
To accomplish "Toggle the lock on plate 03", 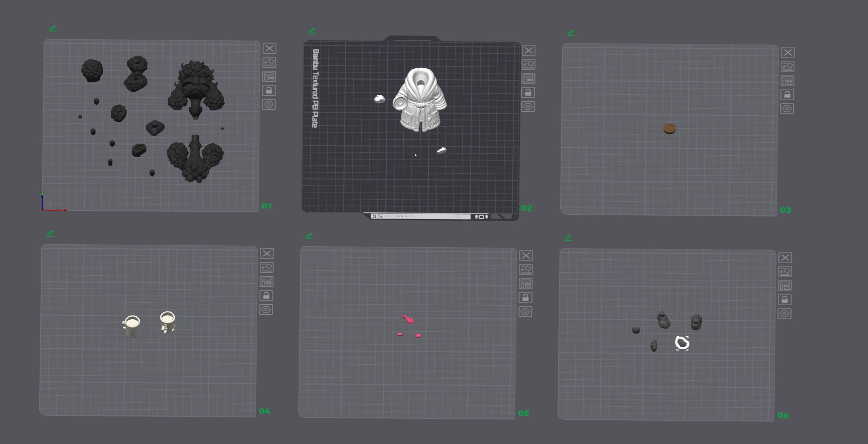I will pyautogui.click(x=787, y=94).
